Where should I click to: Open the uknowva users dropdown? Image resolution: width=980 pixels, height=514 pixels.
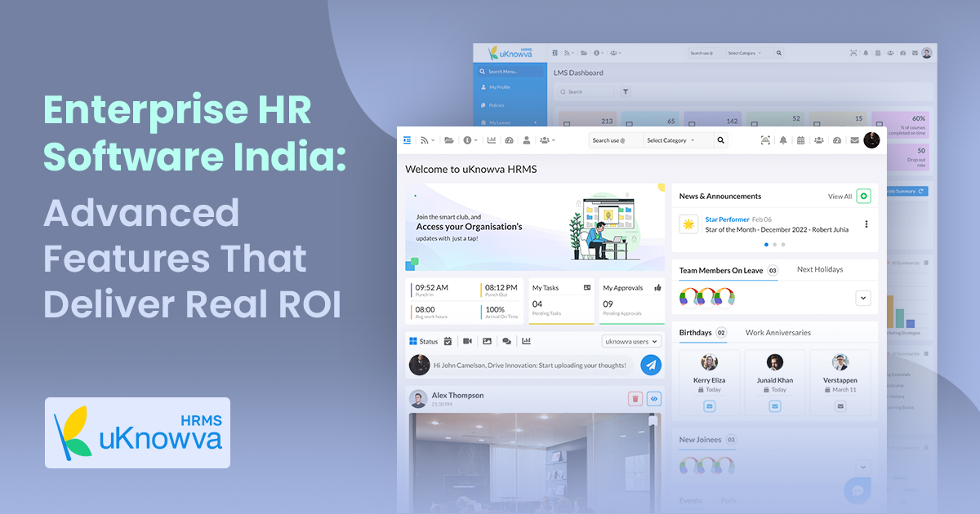(631, 341)
